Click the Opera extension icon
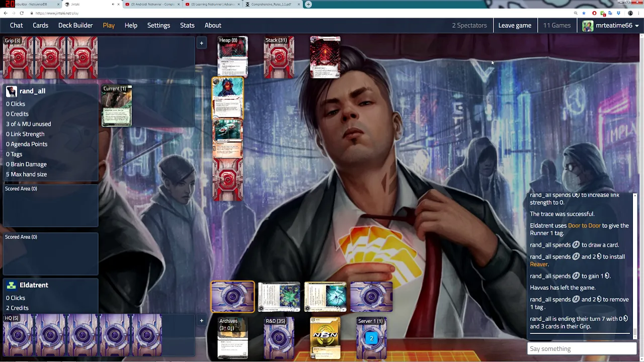 click(x=594, y=13)
